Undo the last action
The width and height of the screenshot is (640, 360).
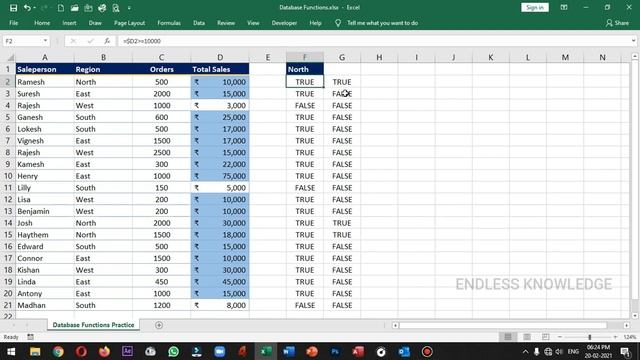tap(27, 8)
